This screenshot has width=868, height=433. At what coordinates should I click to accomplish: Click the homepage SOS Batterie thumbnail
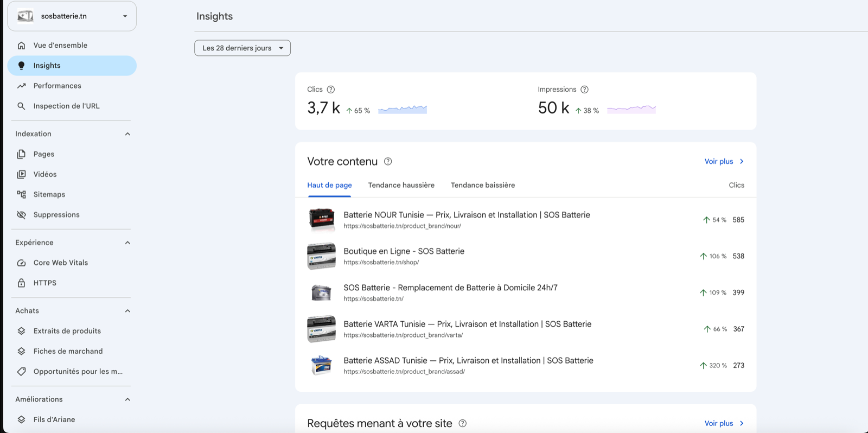(x=322, y=292)
